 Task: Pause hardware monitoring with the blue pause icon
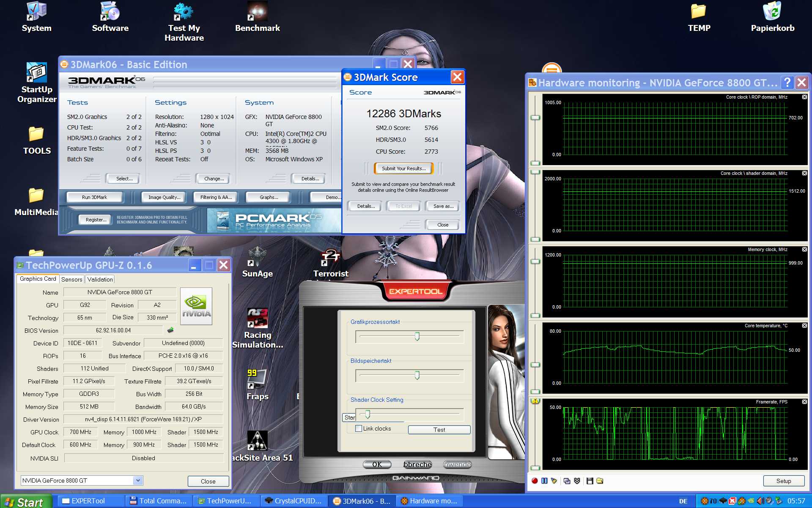click(544, 481)
